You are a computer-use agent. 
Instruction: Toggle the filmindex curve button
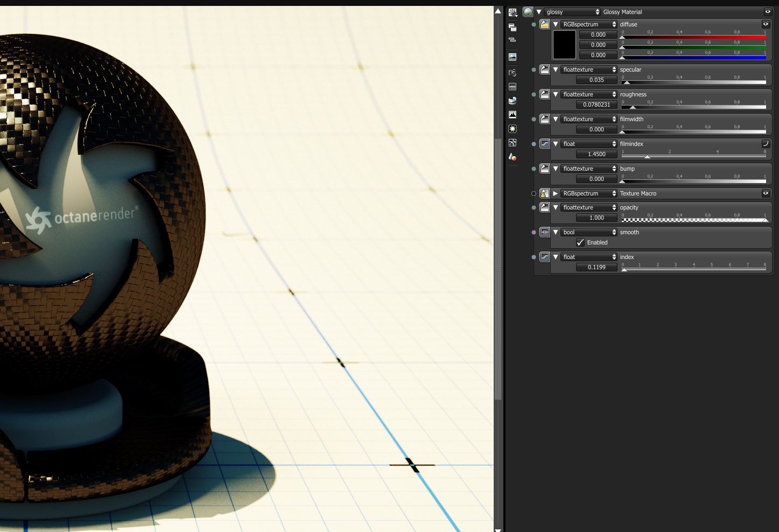766,144
